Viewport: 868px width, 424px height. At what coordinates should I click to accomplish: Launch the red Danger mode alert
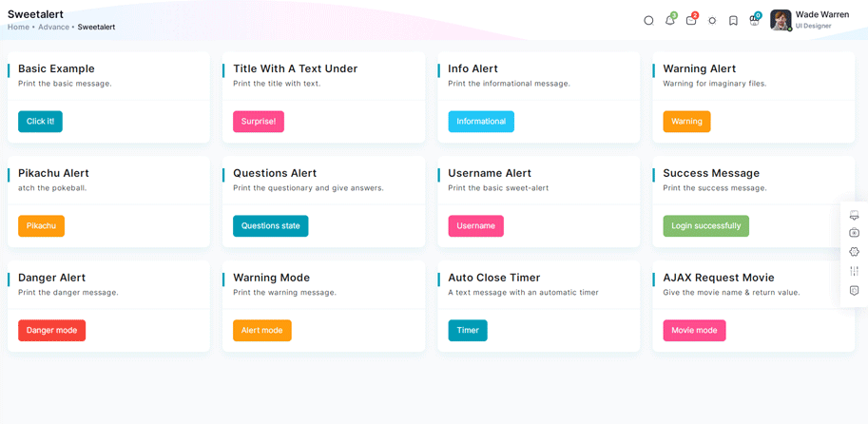[x=52, y=331]
